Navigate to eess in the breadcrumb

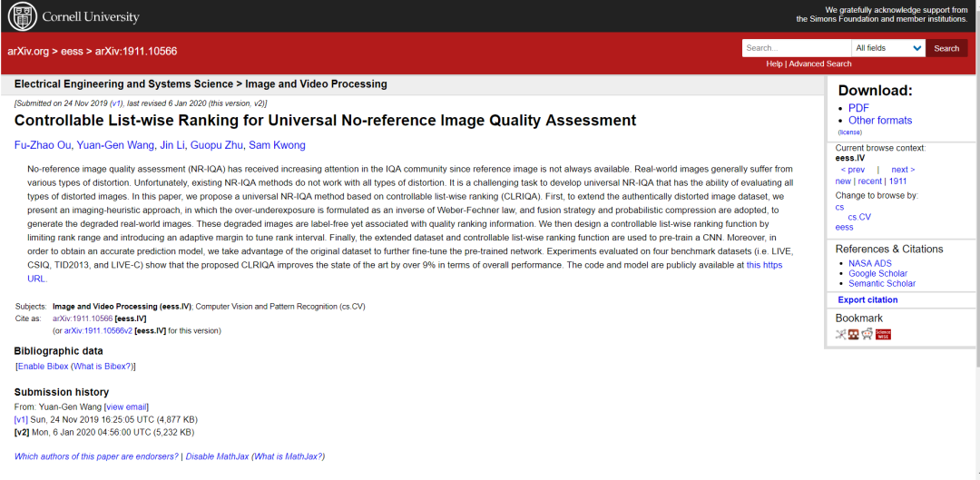(72, 52)
